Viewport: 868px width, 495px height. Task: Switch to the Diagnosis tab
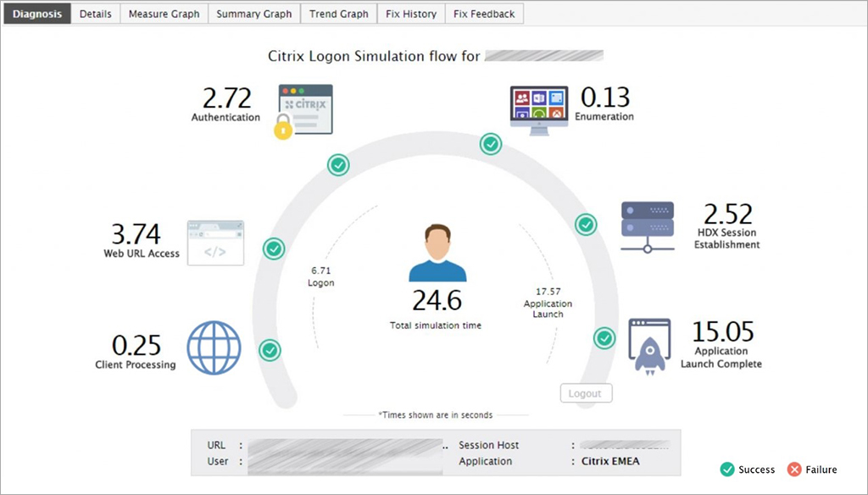[x=37, y=14]
